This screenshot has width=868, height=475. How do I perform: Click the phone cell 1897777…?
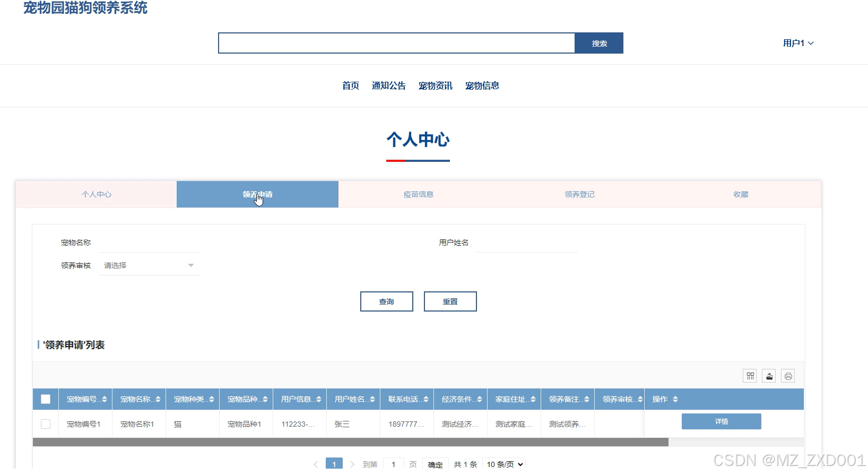[x=406, y=424]
